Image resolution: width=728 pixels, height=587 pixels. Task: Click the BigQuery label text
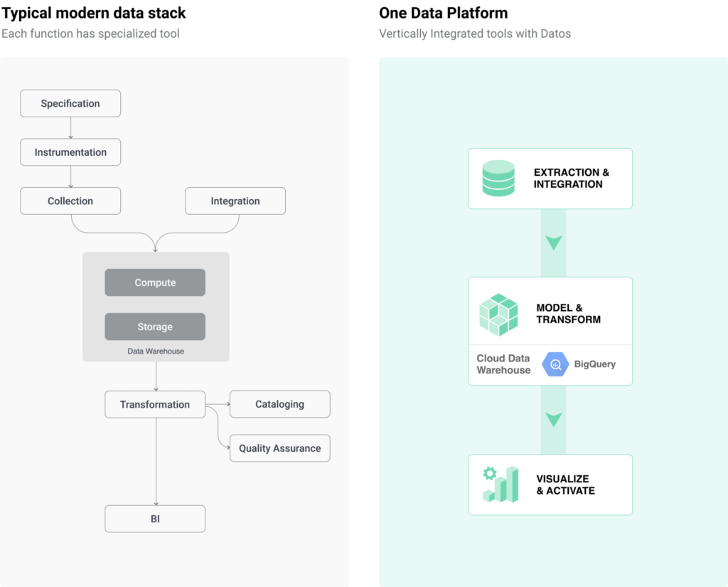tap(595, 364)
